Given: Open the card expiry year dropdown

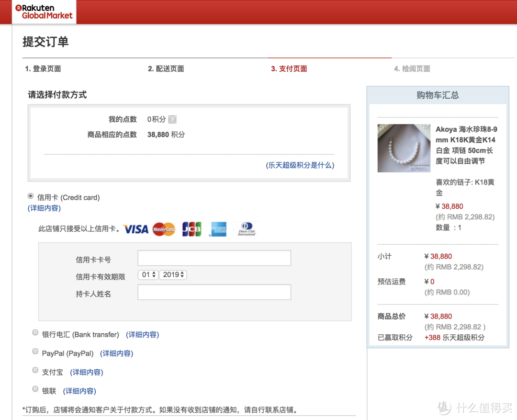Looking at the screenshot, I should tap(173, 275).
